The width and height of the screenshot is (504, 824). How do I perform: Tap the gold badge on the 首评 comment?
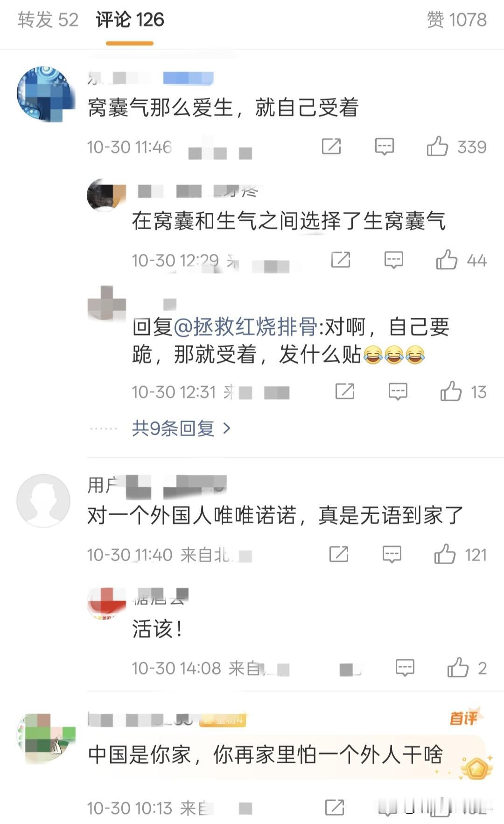(476, 768)
